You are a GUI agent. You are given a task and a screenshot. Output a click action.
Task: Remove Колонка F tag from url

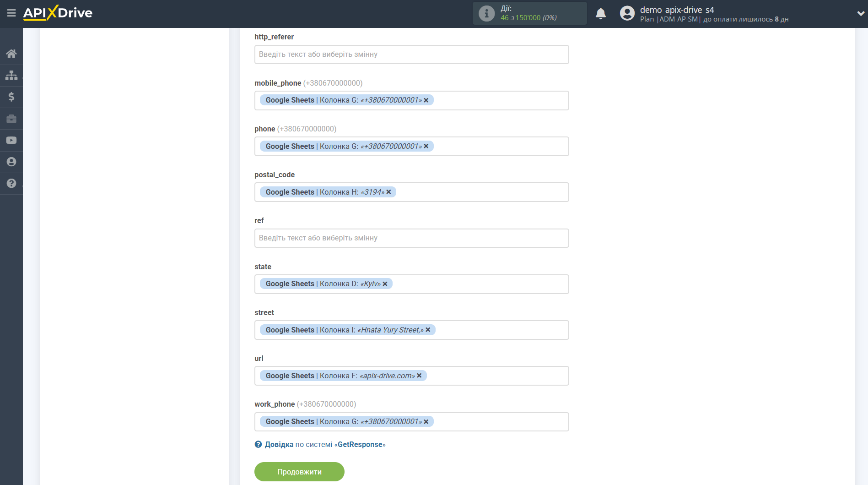coord(419,376)
